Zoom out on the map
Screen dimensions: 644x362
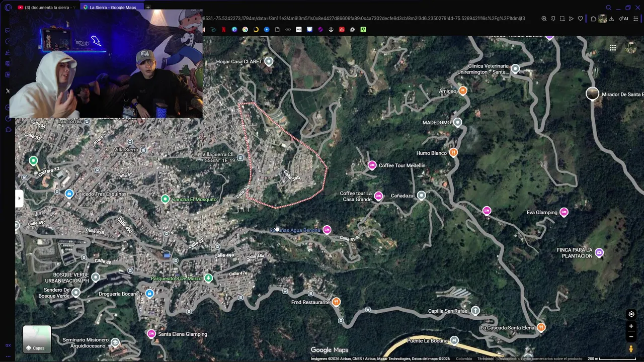tap(631, 336)
